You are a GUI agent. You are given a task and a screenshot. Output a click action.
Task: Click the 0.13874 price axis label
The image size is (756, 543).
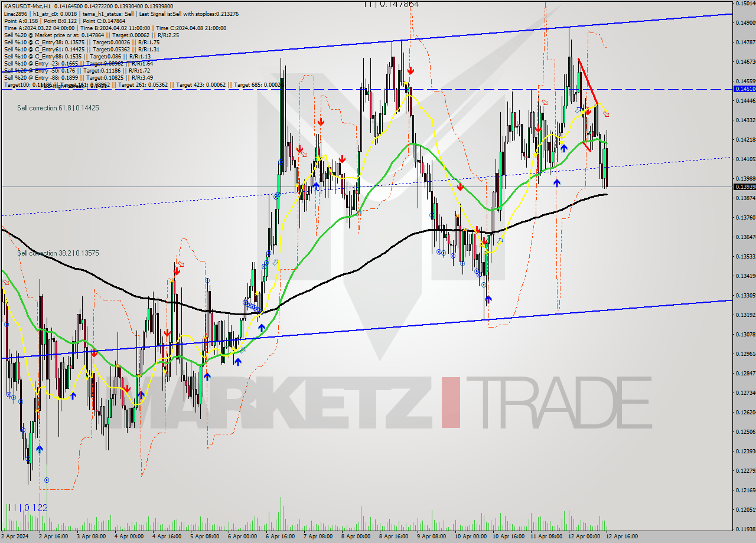(745, 198)
